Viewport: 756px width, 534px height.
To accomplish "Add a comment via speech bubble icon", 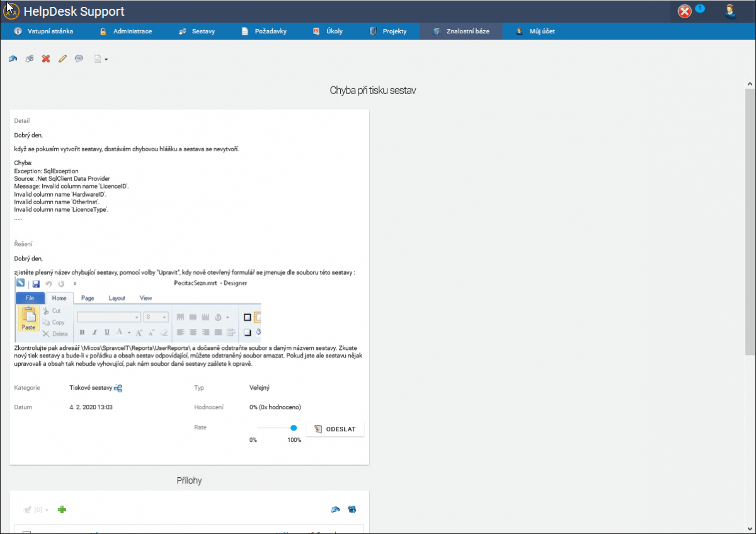I will [x=79, y=59].
